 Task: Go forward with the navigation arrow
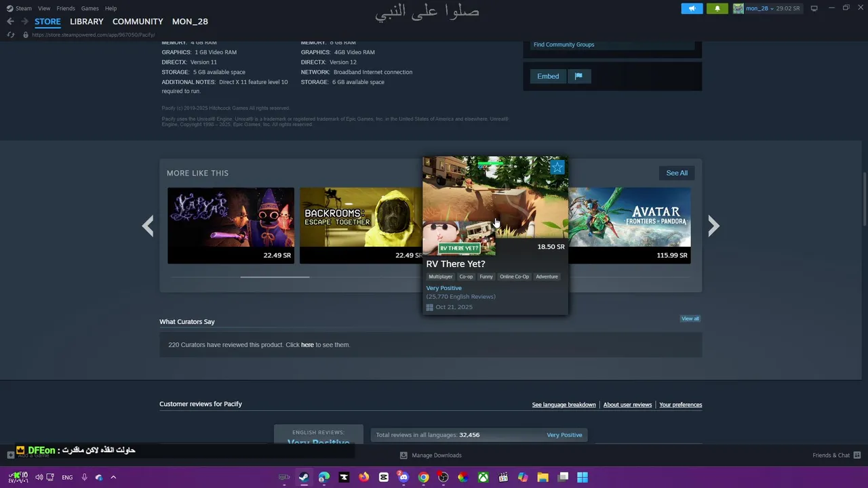click(24, 22)
